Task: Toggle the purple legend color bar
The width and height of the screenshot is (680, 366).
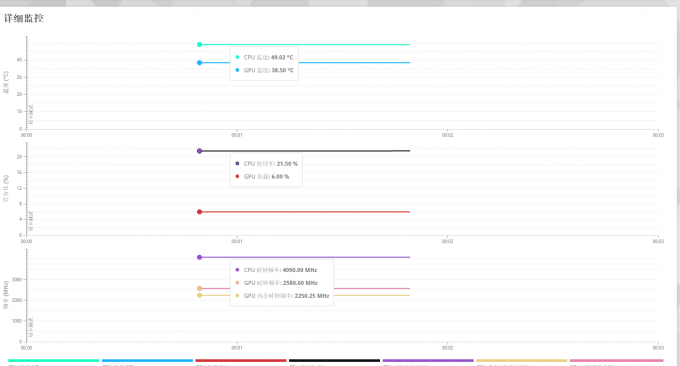Action: tap(428, 360)
